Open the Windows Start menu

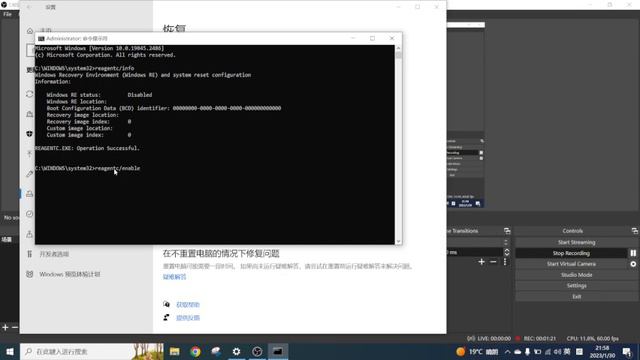click(x=10, y=351)
